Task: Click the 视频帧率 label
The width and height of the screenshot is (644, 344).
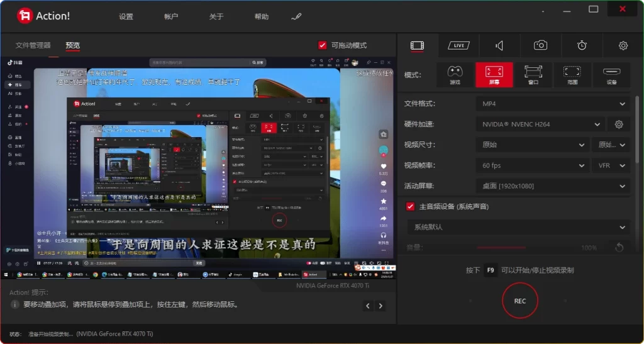Action: 419,165
